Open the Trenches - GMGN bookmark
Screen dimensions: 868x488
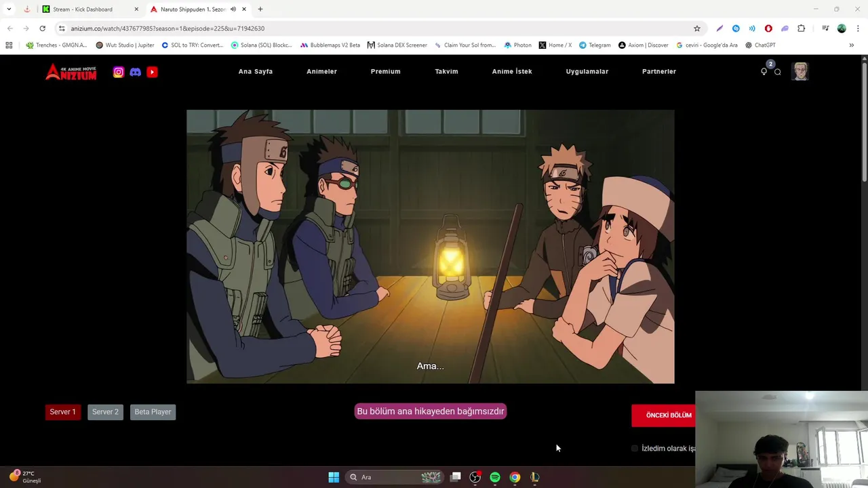pos(56,45)
